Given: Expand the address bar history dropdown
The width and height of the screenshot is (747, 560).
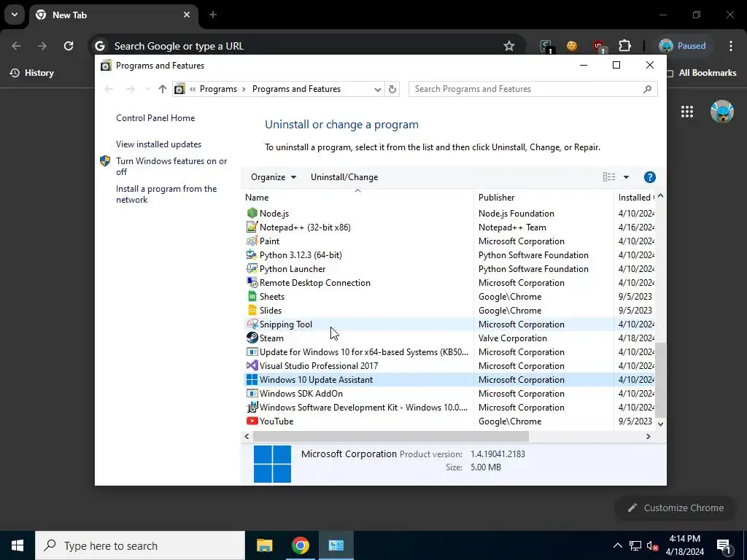Looking at the screenshot, I should (x=377, y=89).
